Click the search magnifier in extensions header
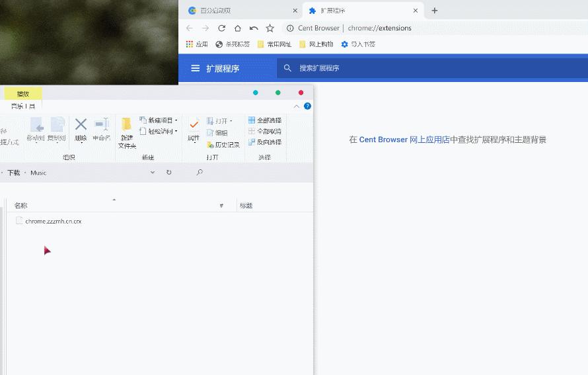Viewport: 588px width, 375px height. pos(287,68)
